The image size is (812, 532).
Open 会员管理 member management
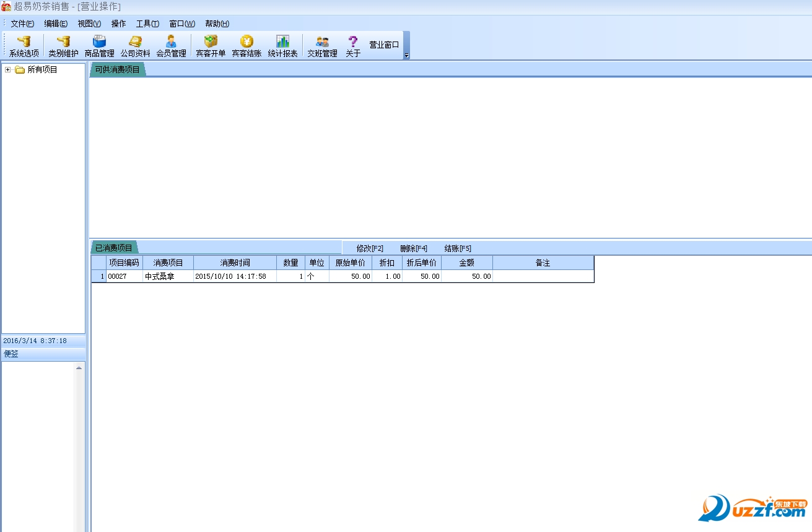171,46
